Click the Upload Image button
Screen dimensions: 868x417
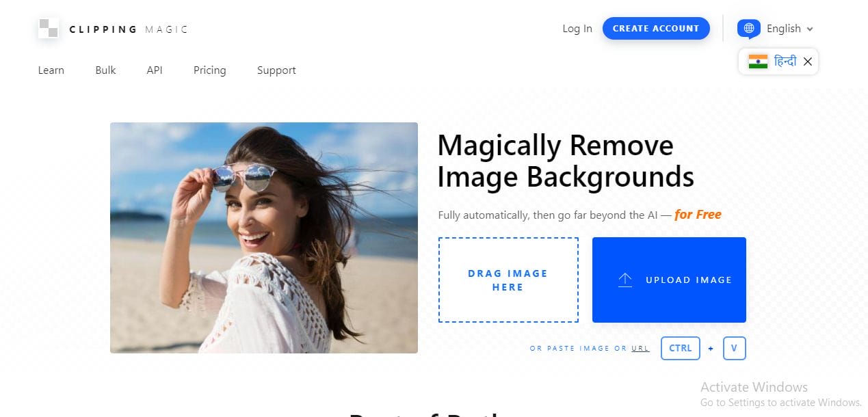[x=668, y=280]
